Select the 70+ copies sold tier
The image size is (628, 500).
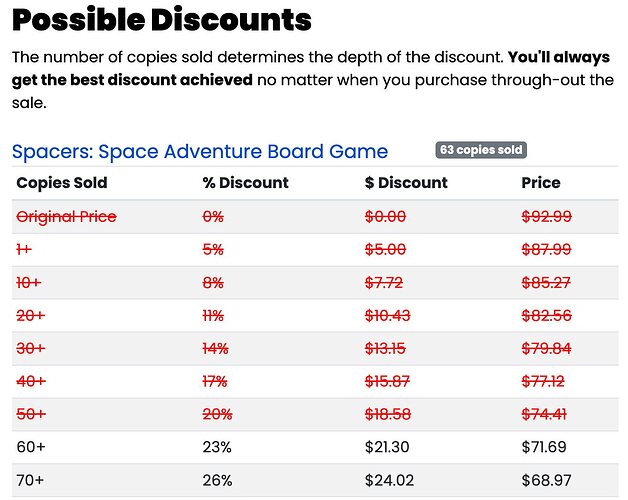[30, 480]
